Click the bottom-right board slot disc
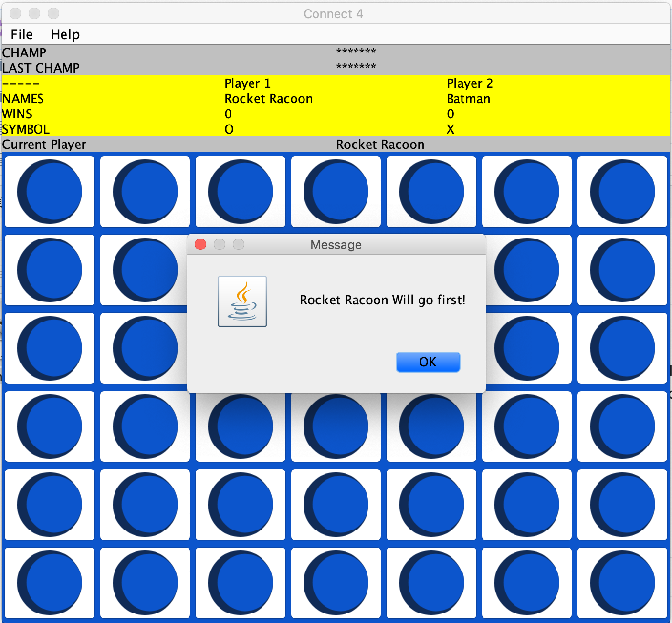Screen dimensions: 672x623 (x=622, y=582)
